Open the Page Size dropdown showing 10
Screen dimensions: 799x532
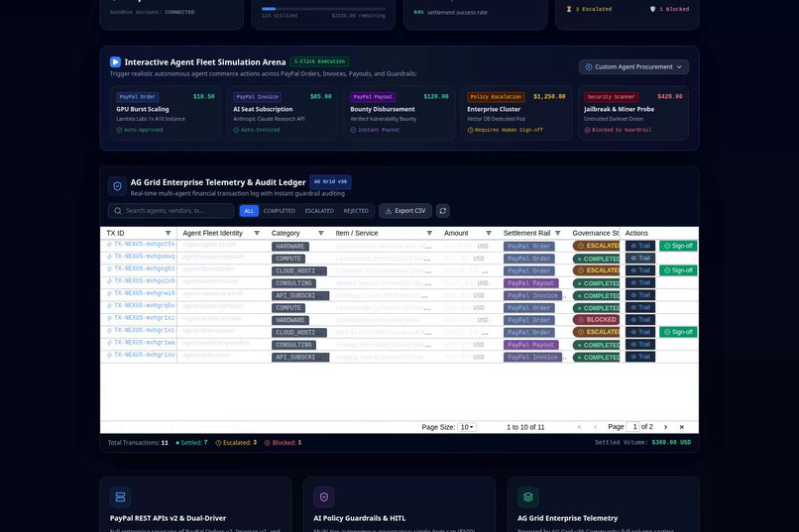[x=467, y=427]
